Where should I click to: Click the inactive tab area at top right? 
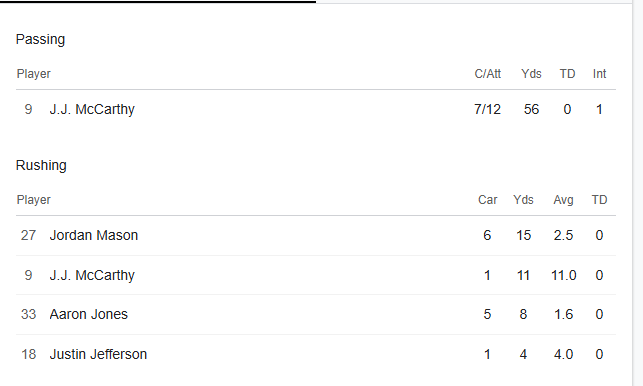[474, 2]
